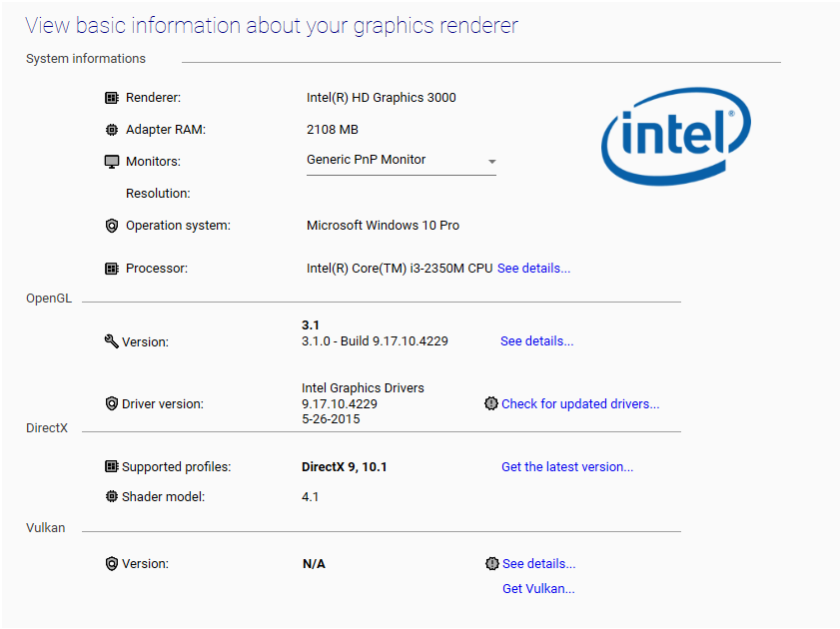Click the Get Vulkan link
The image size is (840, 629).
point(538,589)
